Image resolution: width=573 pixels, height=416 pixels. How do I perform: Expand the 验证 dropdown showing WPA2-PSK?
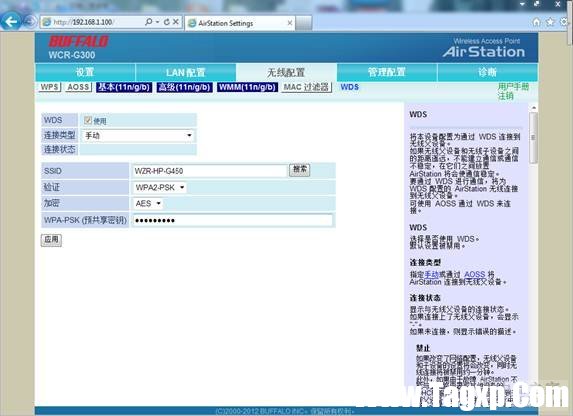pos(160,188)
